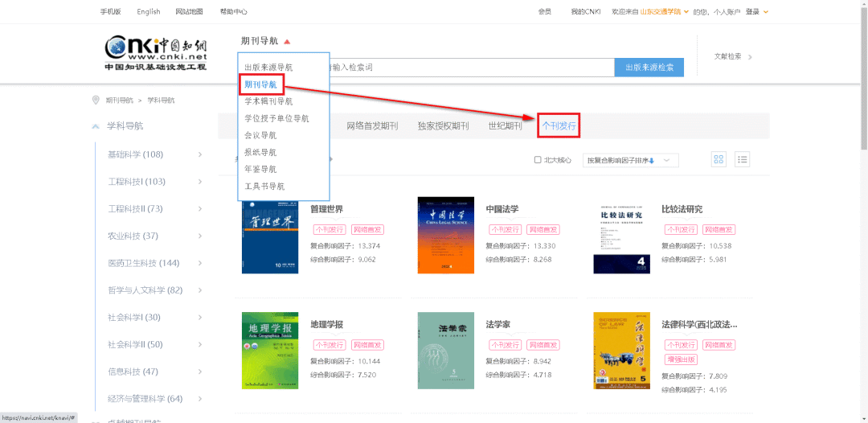Screen dimensions: 868x423
Task: Open 我的CNKI link
Action: click(586, 11)
